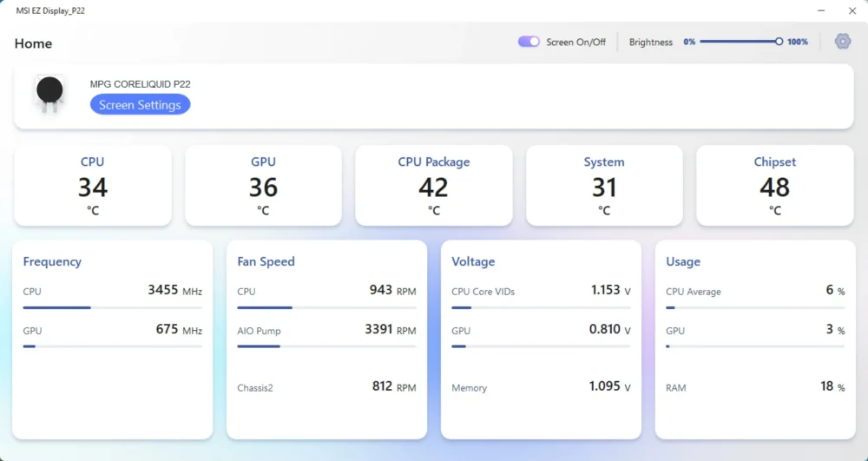
Task: Click the Frequency panel heading
Action: pos(52,261)
